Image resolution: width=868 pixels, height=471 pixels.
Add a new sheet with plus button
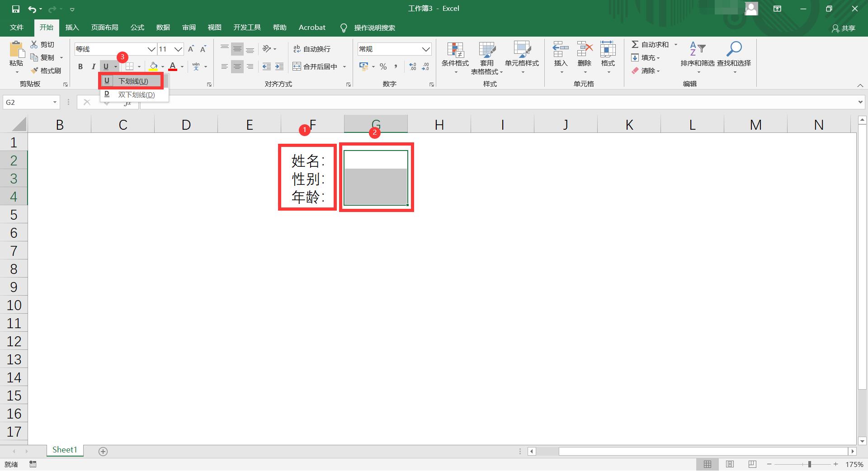[103, 451]
